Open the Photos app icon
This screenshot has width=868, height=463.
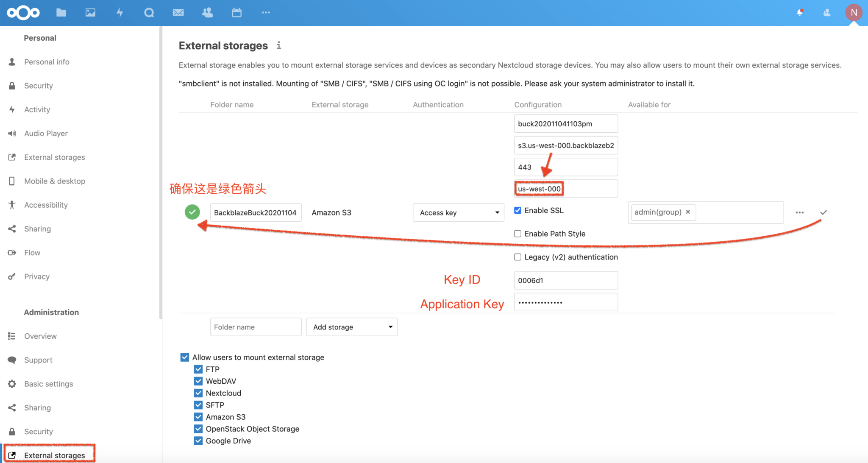point(90,13)
